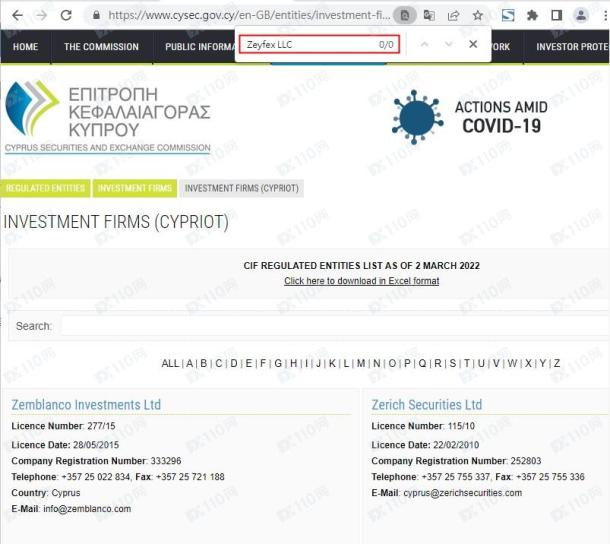
Task: Open the translate page icon
Action: (429, 15)
